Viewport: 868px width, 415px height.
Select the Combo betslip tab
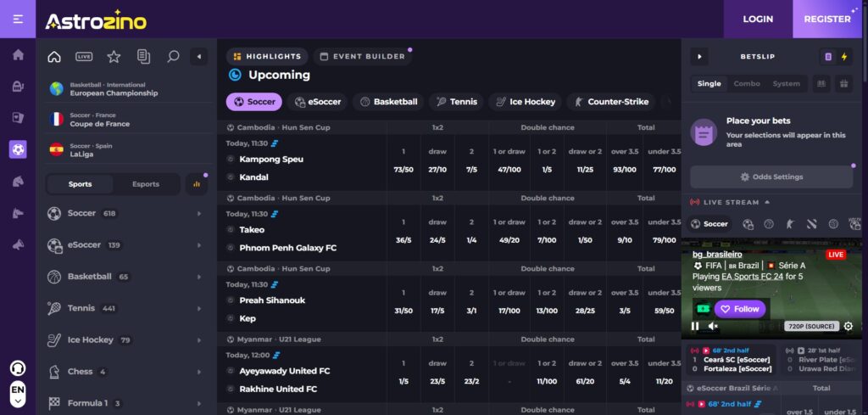pyautogui.click(x=747, y=83)
